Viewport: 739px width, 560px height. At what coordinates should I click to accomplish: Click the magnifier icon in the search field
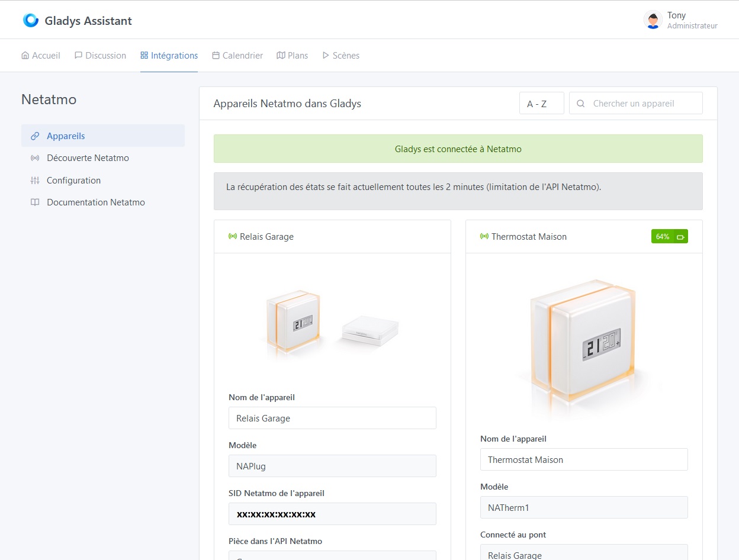click(x=580, y=103)
